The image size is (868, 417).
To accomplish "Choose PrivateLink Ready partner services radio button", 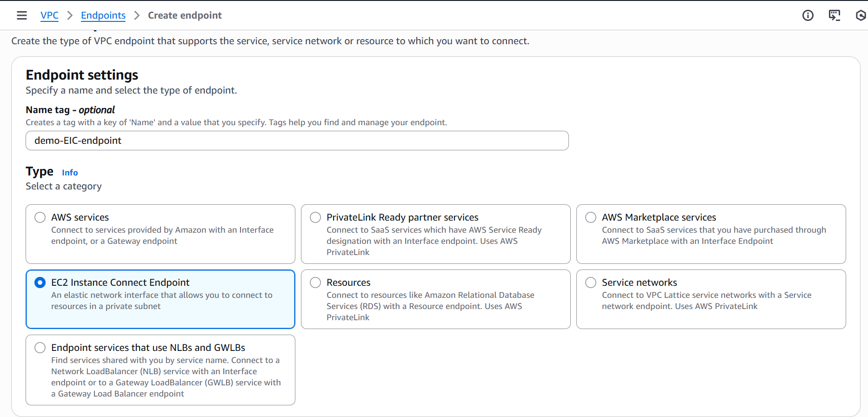I will click(315, 217).
